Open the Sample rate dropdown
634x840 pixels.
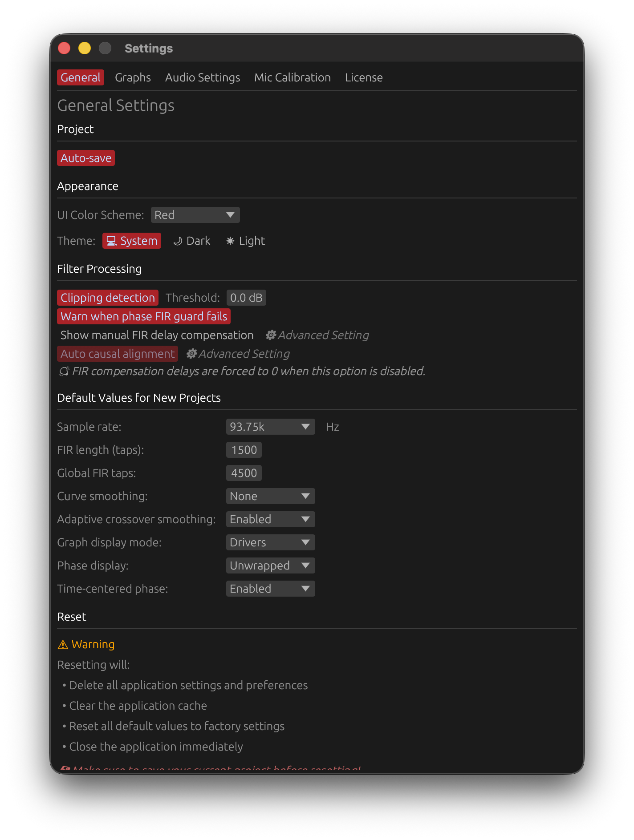pos(271,427)
